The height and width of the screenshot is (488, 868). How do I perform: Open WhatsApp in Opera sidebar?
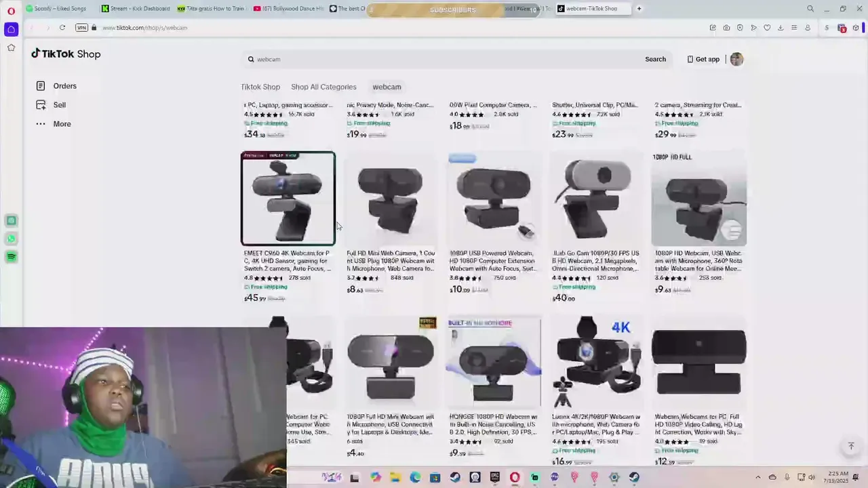[x=11, y=239]
